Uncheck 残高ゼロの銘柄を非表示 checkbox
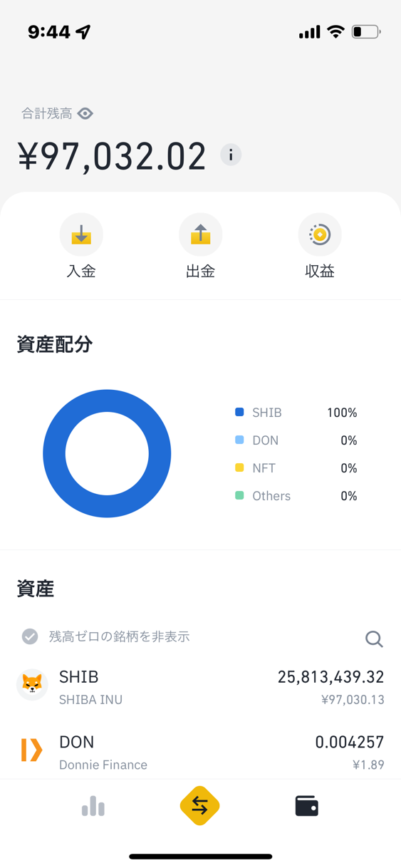 (x=30, y=636)
